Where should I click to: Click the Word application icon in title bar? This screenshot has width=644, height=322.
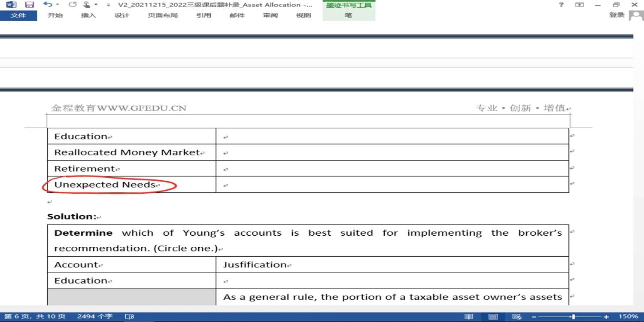(x=12, y=5)
